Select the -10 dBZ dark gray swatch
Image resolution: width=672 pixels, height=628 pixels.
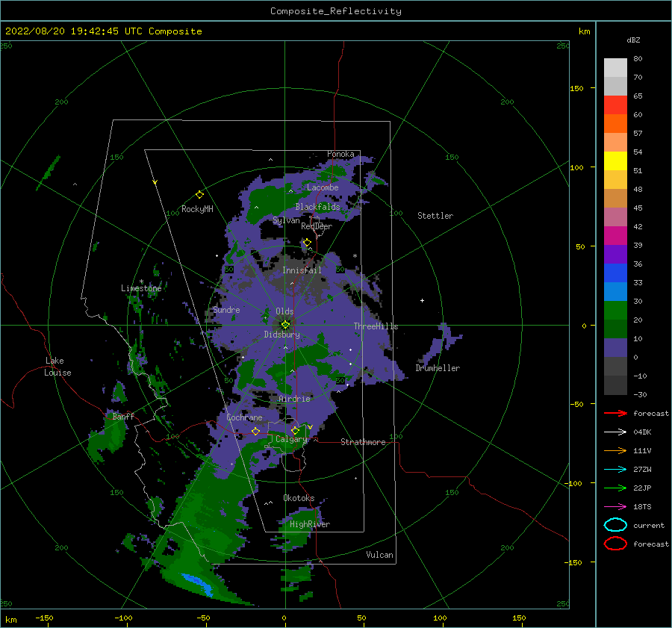tap(615, 385)
